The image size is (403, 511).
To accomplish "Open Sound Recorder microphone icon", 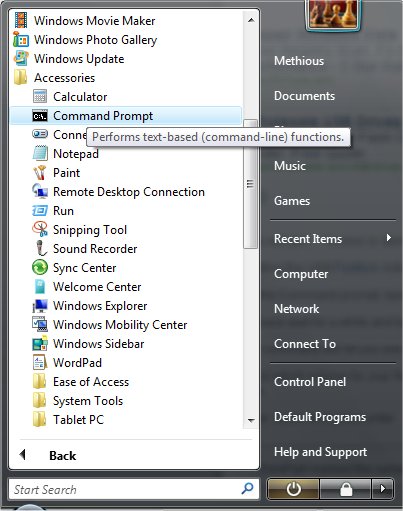I will tap(40, 249).
